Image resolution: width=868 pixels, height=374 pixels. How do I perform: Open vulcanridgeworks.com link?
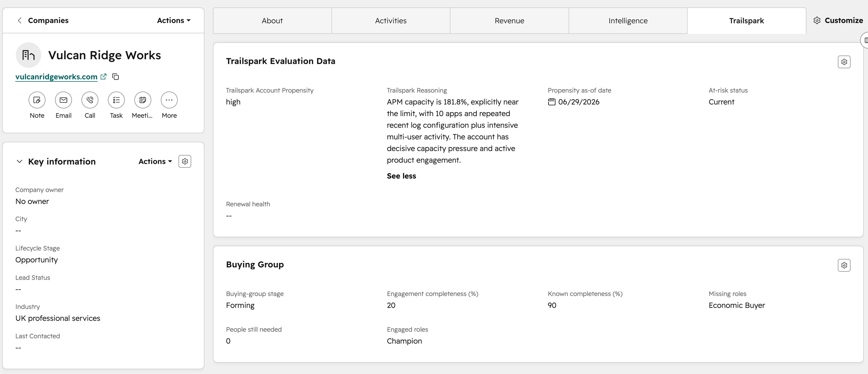pos(56,77)
